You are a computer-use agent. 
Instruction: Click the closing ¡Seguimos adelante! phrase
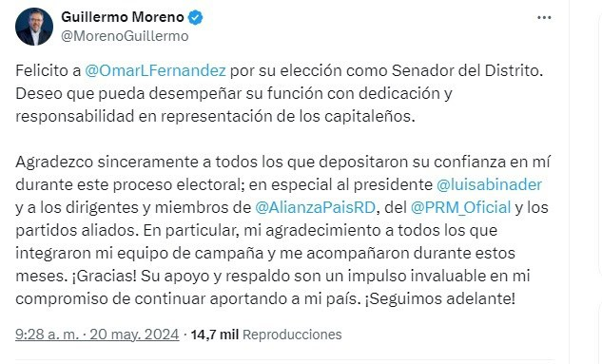pyautogui.click(x=439, y=298)
